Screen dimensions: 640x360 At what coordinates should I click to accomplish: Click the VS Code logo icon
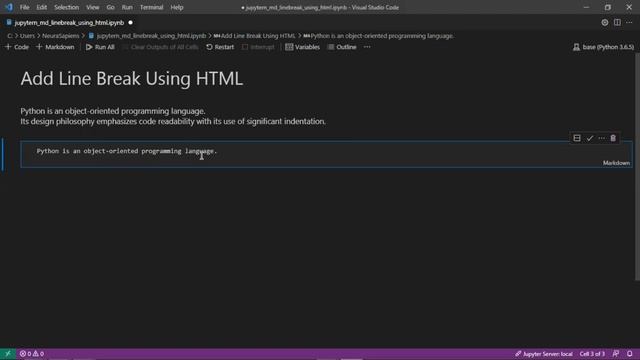[x=9, y=7]
